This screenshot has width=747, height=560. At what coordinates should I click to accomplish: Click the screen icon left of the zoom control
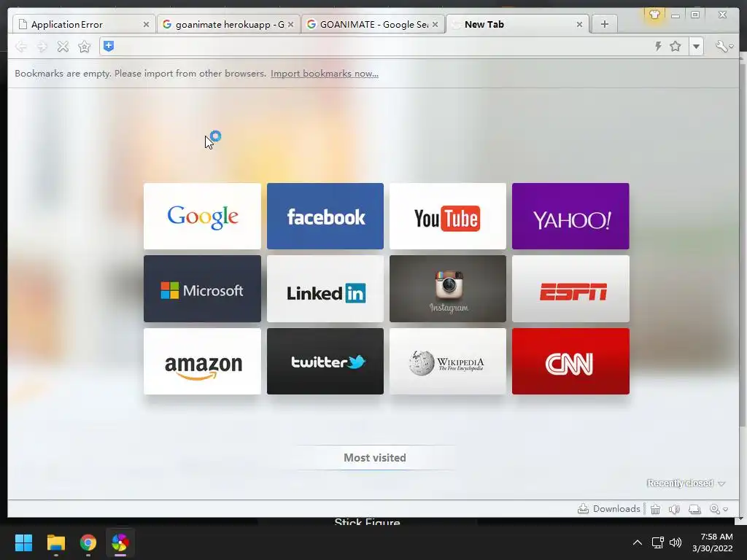[694, 509]
